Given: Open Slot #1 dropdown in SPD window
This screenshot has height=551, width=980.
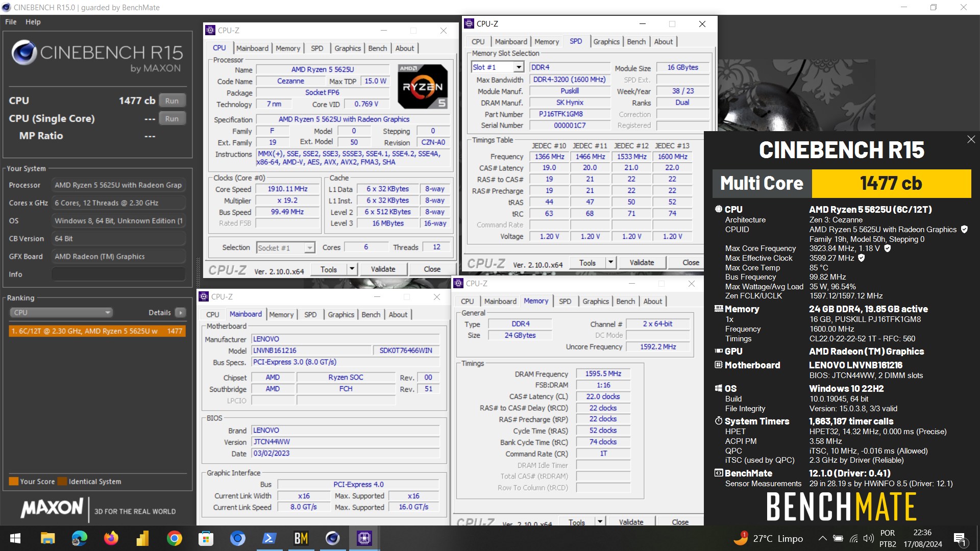Looking at the screenshot, I should tap(519, 67).
